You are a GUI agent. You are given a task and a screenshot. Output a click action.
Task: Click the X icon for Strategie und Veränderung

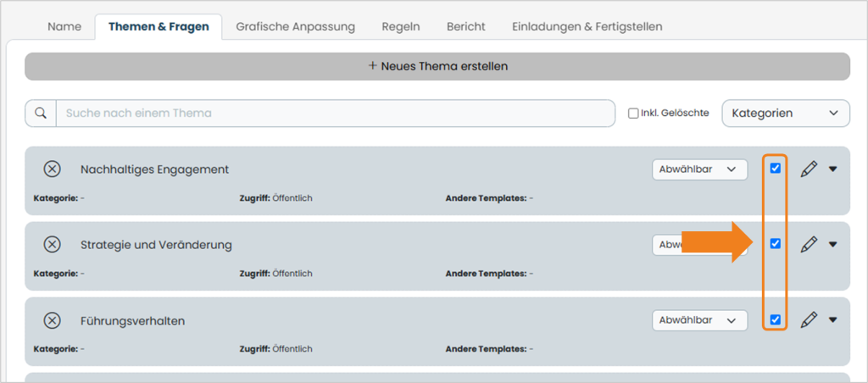[52, 244]
